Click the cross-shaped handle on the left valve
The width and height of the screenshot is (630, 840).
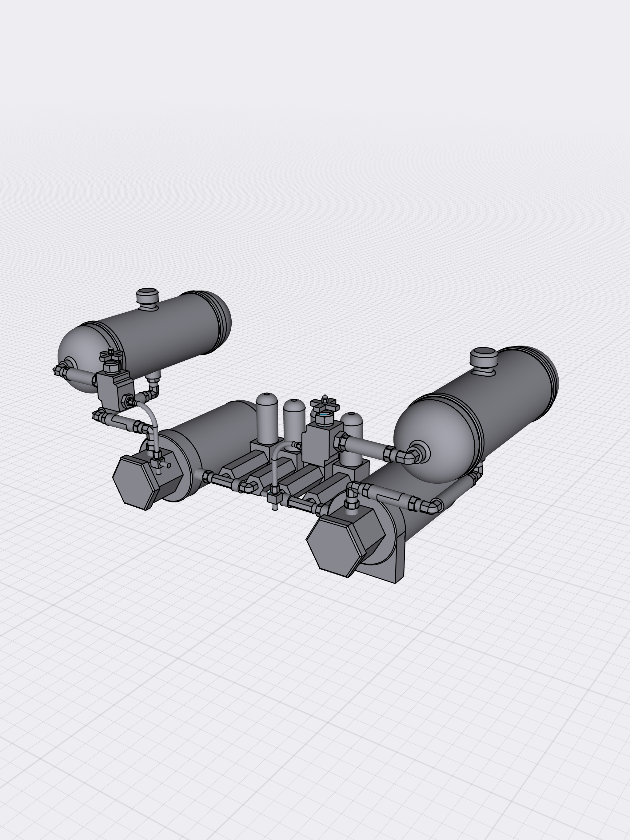click(x=111, y=356)
